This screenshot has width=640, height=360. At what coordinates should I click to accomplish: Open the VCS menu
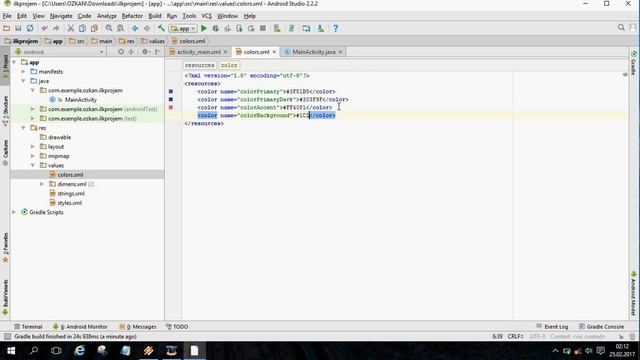207,16
